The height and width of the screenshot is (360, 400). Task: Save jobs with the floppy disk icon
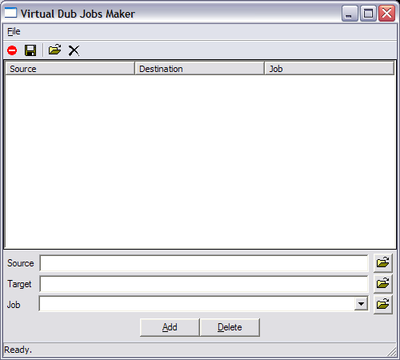30,51
